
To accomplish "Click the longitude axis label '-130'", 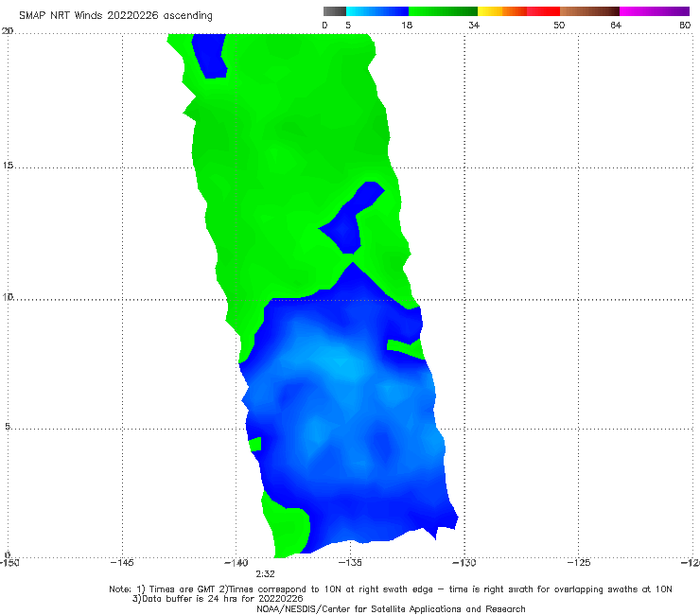I will point(464,562).
